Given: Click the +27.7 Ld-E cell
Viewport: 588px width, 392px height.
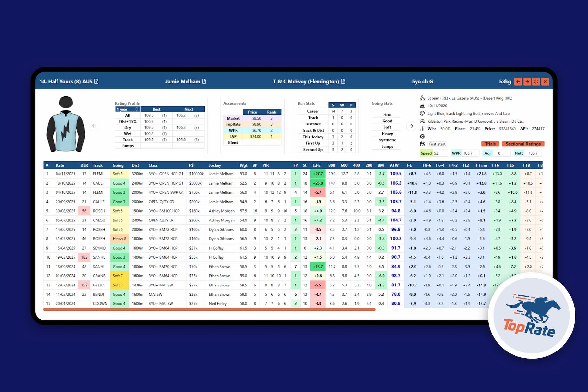Looking at the screenshot, I should tap(318, 174).
